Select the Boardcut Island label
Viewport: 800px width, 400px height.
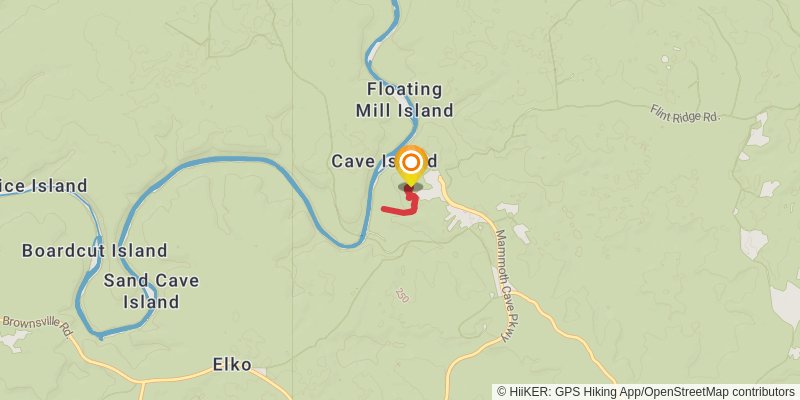[94, 251]
